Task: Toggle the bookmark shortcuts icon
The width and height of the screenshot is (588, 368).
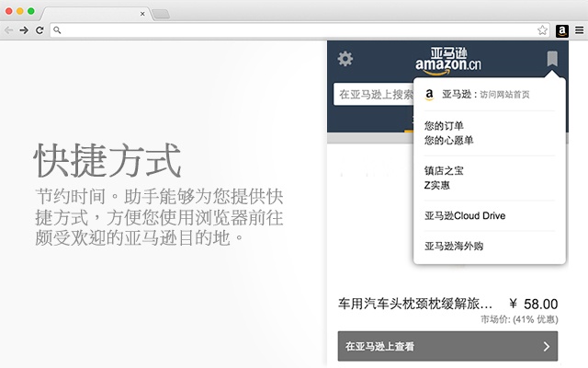Action: 551,59
